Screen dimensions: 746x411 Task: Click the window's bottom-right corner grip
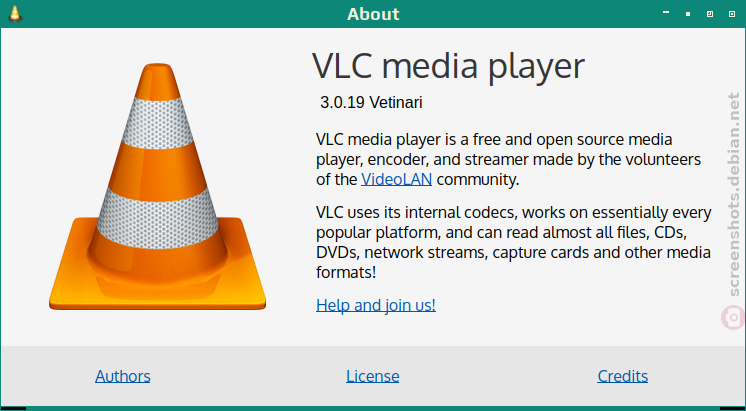tap(733, 408)
